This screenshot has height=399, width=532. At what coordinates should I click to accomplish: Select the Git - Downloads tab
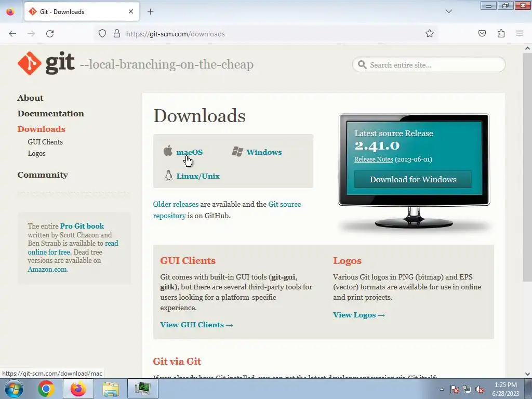click(82, 11)
